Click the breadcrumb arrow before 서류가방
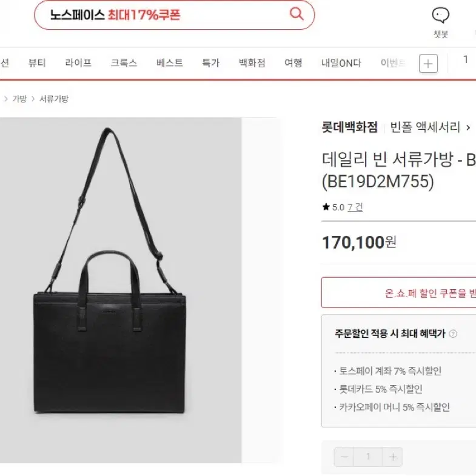The height and width of the screenshot is (476, 476). [33, 99]
